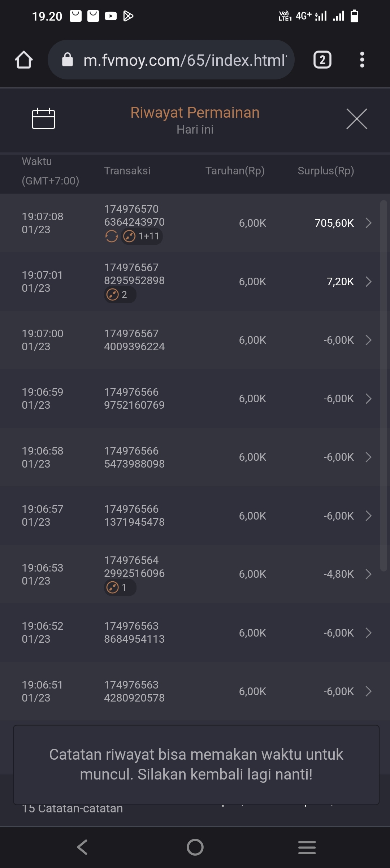Tap the badge labeled 2 on 19:07:01 row
Viewport: 390px width, 868px height.
(x=120, y=295)
